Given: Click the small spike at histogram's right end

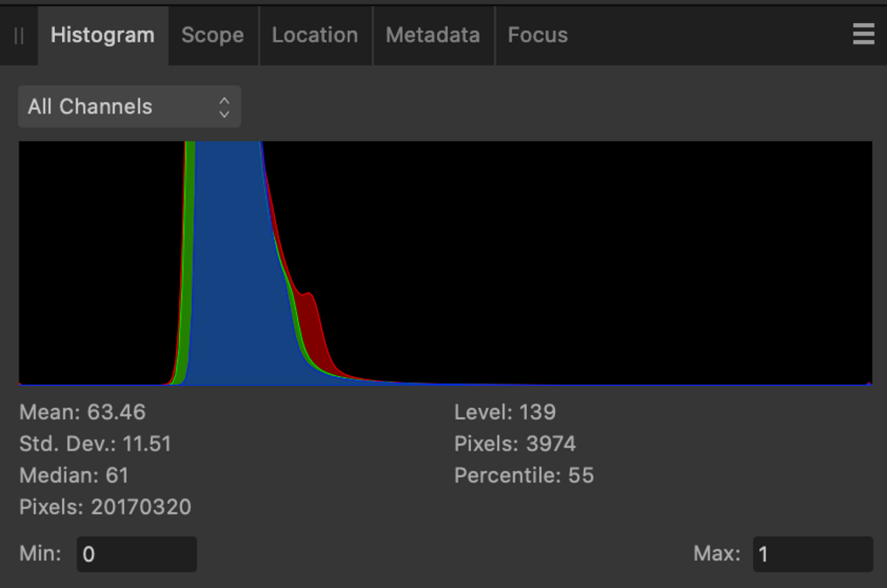Looking at the screenshot, I should 867,383.
